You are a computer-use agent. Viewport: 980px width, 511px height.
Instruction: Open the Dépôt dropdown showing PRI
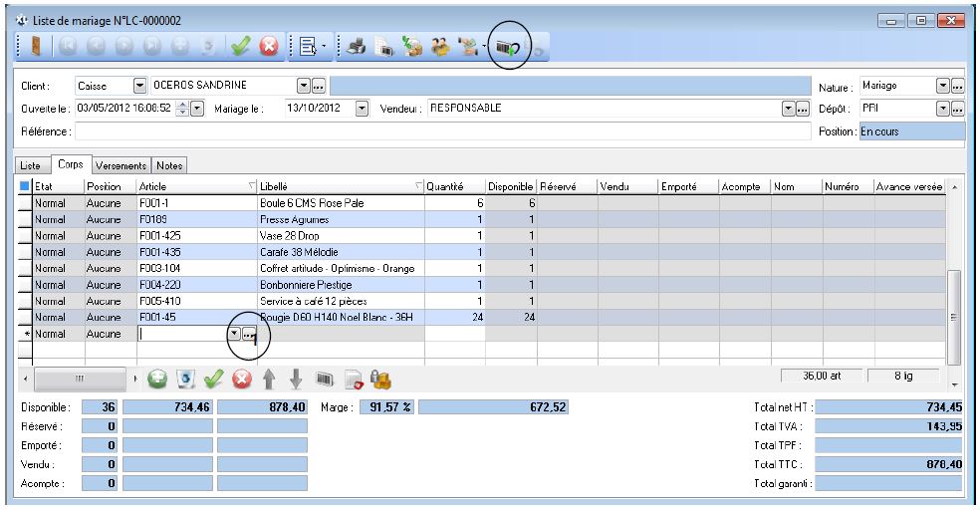coord(941,108)
